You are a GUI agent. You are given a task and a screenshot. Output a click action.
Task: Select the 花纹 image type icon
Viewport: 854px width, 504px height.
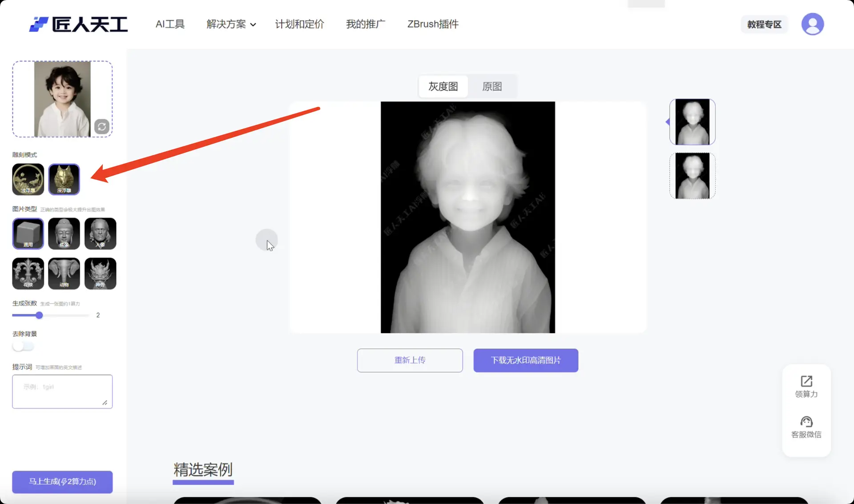(28, 274)
